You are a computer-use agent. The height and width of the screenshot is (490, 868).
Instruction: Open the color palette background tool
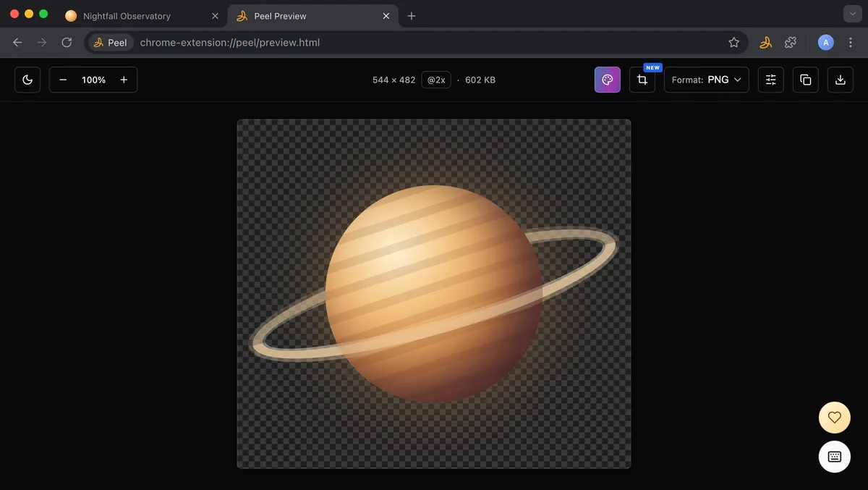pyautogui.click(x=608, y=80)
